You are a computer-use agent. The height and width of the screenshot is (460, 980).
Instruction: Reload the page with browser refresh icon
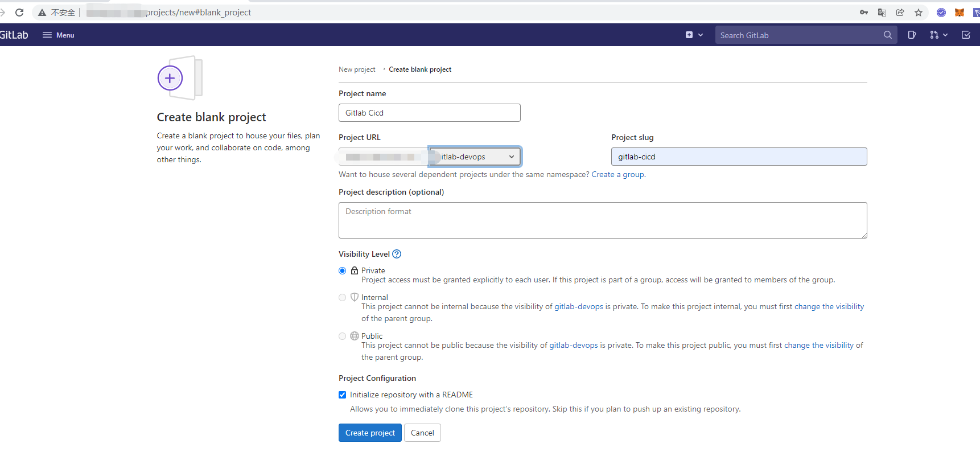coord(19,12)
